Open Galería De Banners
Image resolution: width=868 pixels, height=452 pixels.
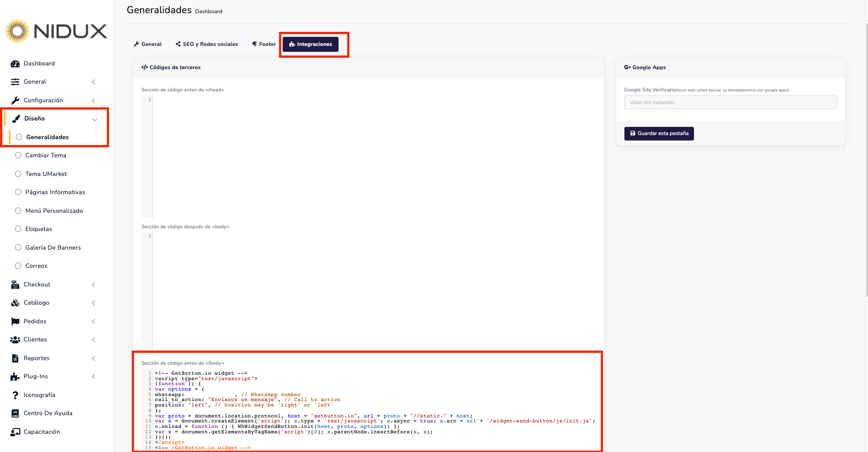coord(53,247)
